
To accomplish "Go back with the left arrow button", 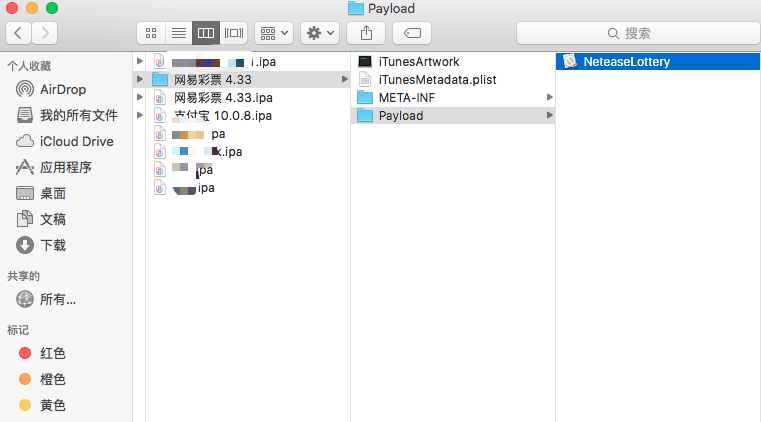I will (18, 33).
